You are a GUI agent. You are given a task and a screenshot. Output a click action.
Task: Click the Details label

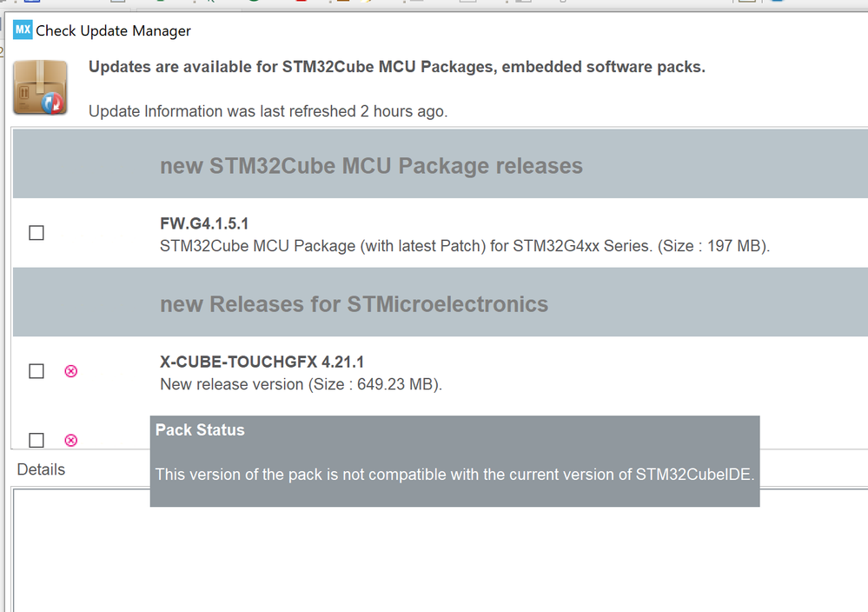click(41, 469)
